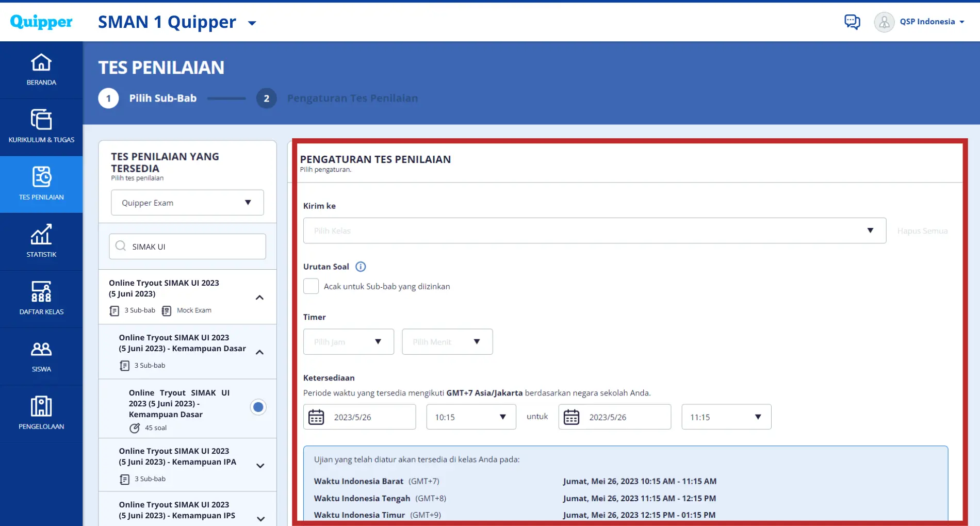Open the Pilih Kelas dropdown
Screen dimensions: 980x526
tap(595, 231)
